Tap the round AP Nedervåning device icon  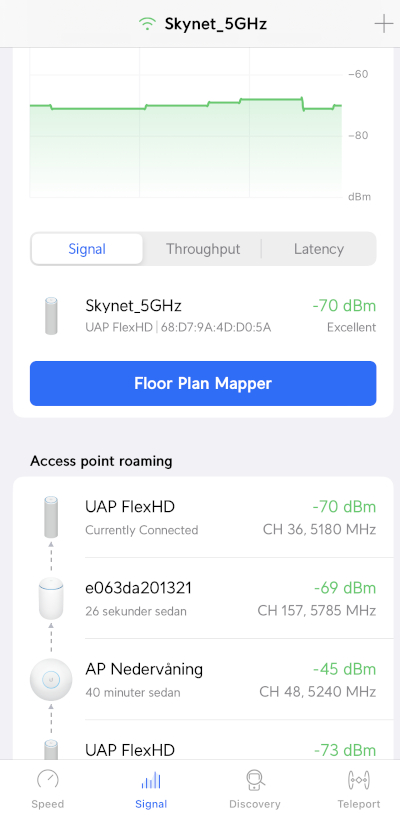tap(51, 679)
